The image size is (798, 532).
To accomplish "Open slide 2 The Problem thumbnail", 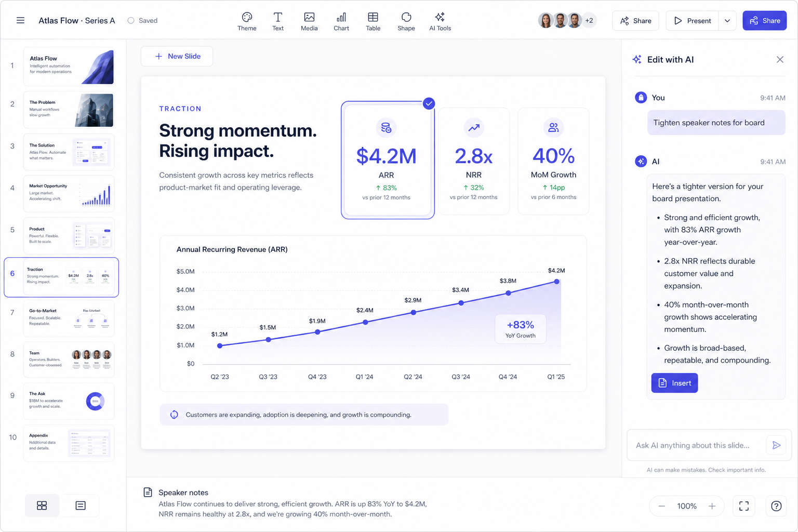I will pos(69,110).
